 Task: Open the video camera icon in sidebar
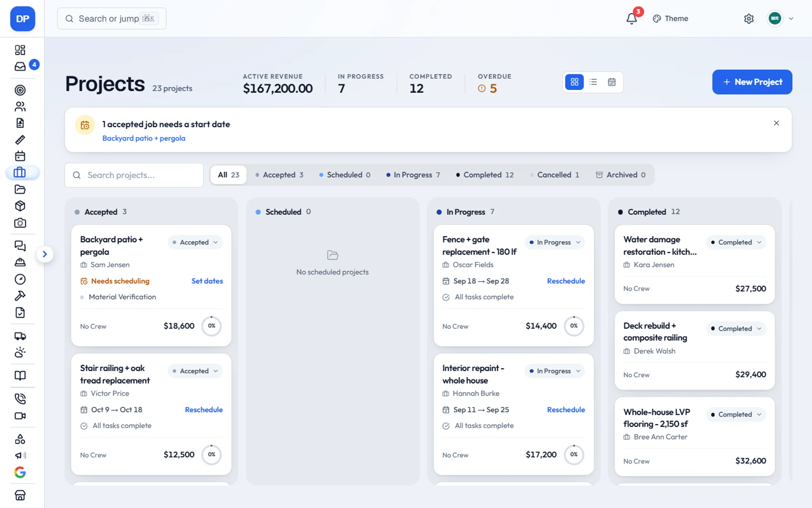[x=20, y=416]
